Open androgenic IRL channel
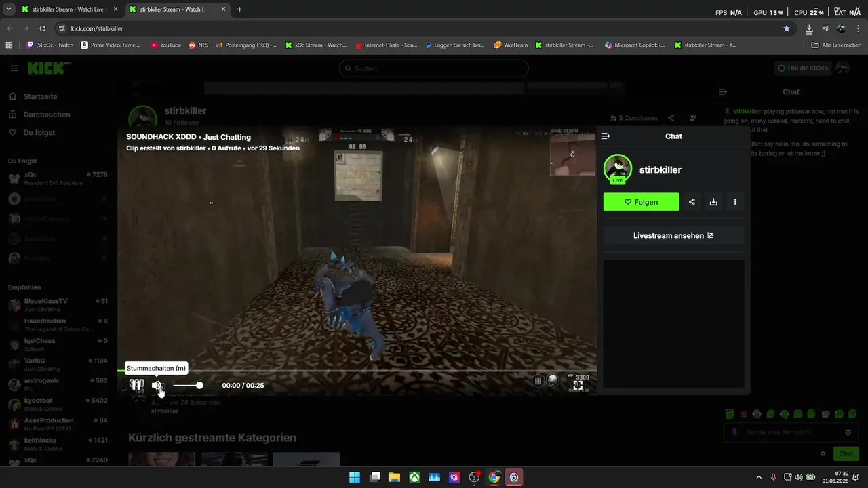 pyautogui.click(x=58, y=384)
